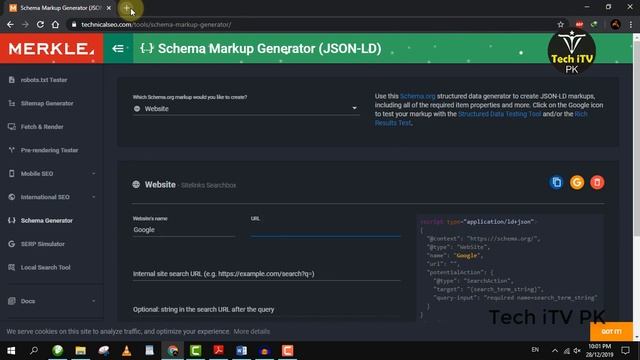Open VLC media player from taskbar
The image size is (640, 360).
127,351
